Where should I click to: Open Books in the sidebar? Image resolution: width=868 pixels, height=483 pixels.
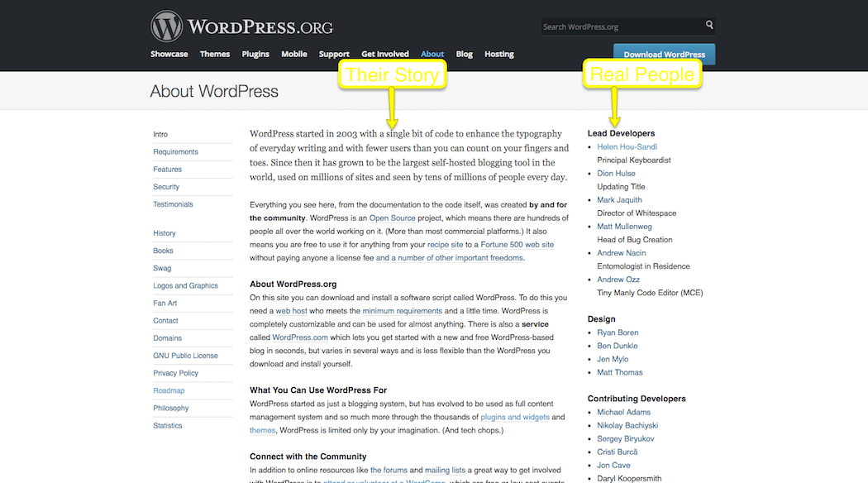[164, 251]
